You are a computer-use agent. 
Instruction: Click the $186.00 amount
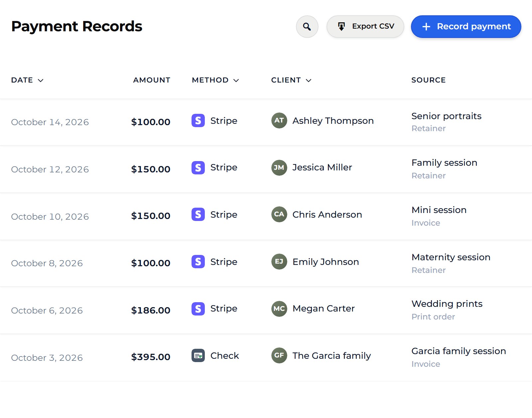[151, 310]
